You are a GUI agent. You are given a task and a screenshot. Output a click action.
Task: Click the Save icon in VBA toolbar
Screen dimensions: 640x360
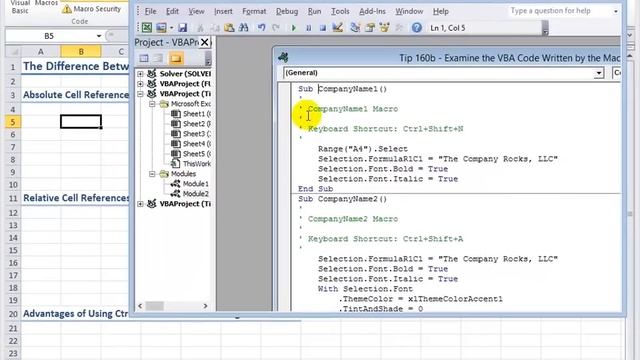[182, 28]
